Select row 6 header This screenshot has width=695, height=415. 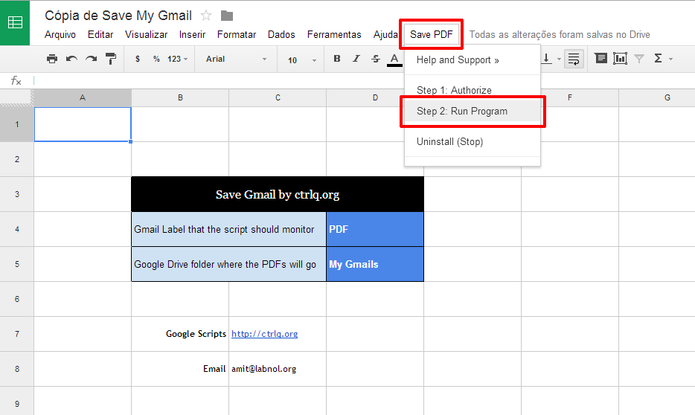16,299
